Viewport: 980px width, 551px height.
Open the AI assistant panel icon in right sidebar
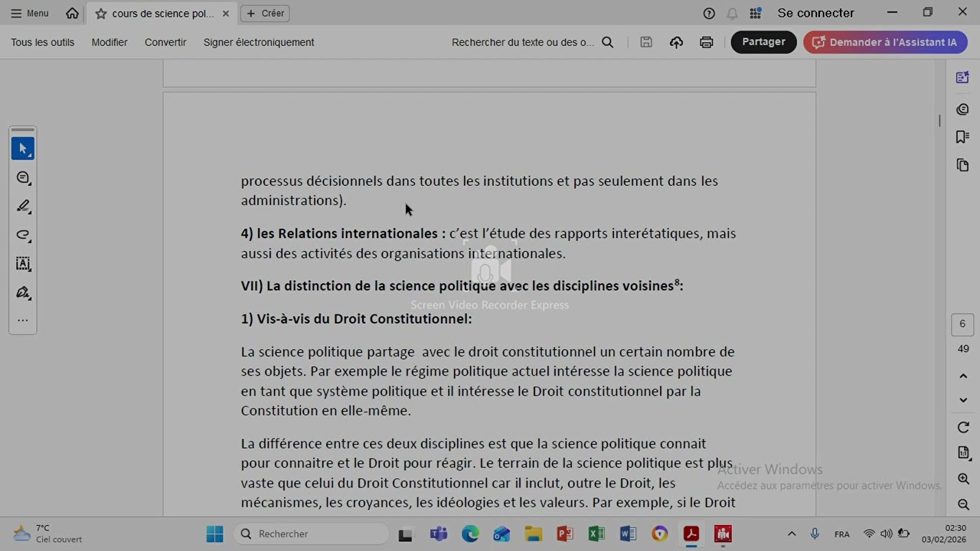[962, 77]
